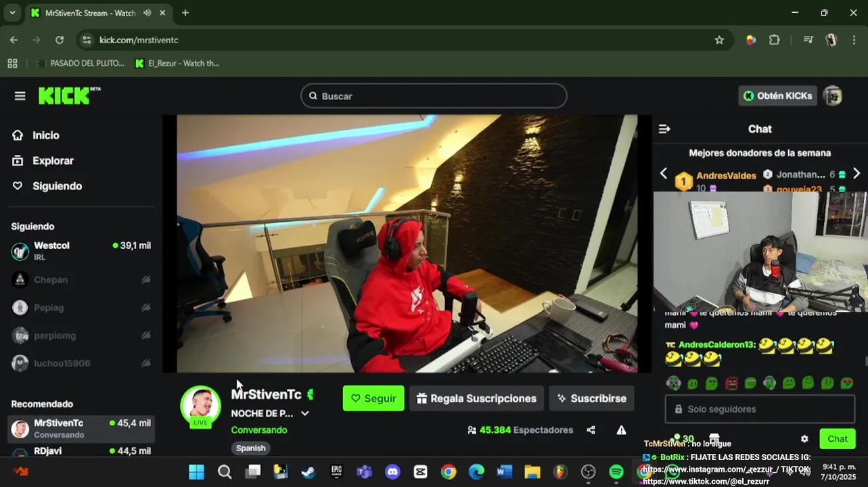Click the share stream icon
The height and width of the screenshot is (487, 868).
(x=591, y=430)
